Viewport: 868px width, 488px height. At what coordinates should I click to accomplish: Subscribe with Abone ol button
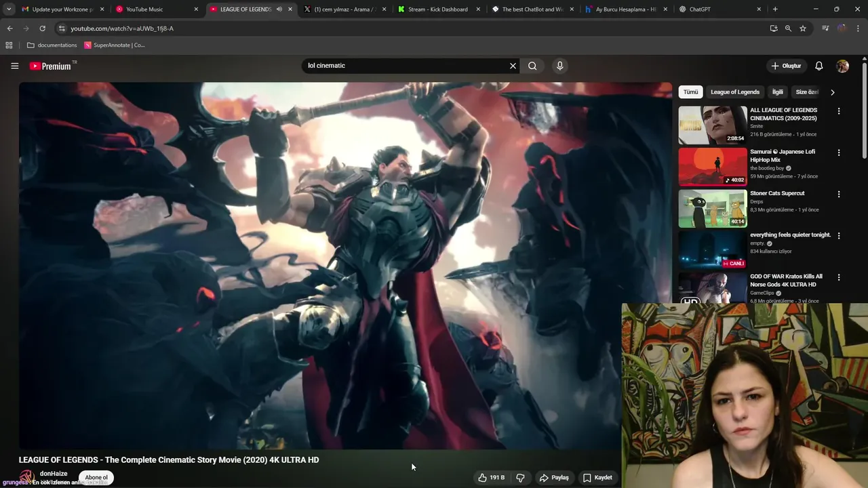tap(96, 477)
